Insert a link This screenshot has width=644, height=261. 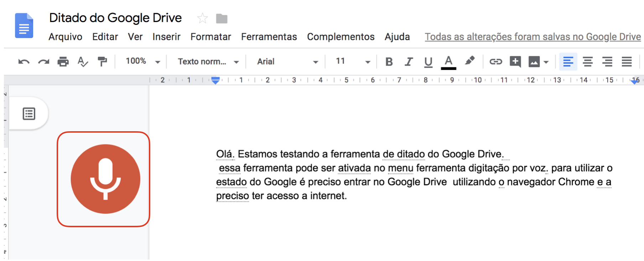[495, 62]
